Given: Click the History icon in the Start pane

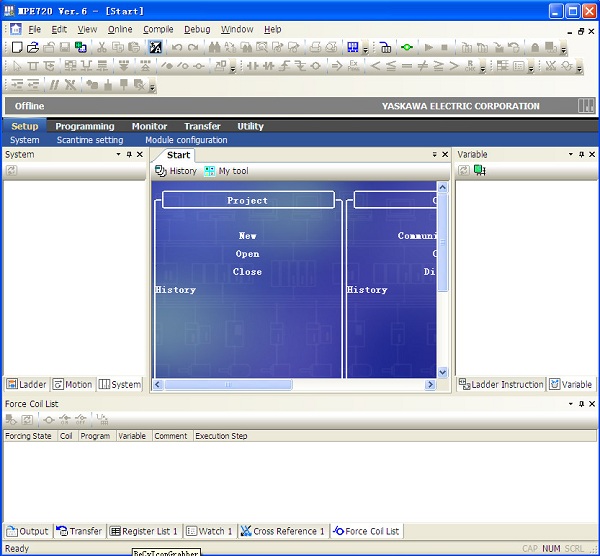Looking at the screenshot, I should click(161, 171).
